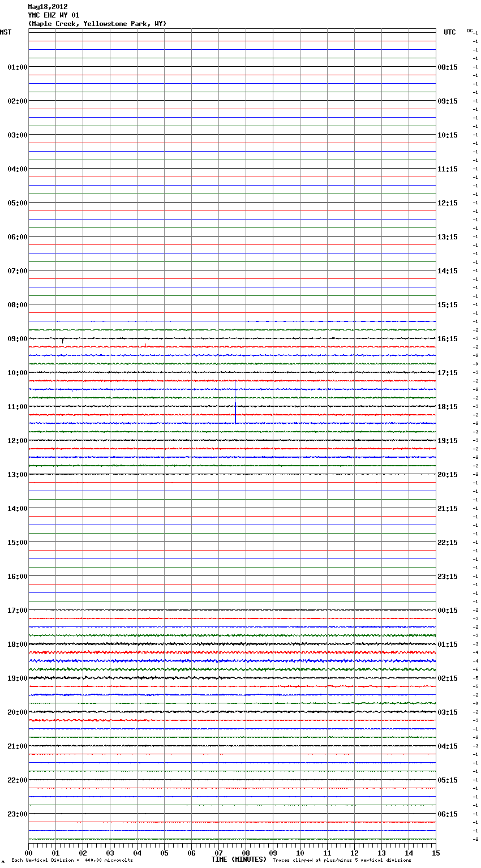Click the 01:15 UTC time label
Screen dimensions: 481x868
(x=448, y=644)
